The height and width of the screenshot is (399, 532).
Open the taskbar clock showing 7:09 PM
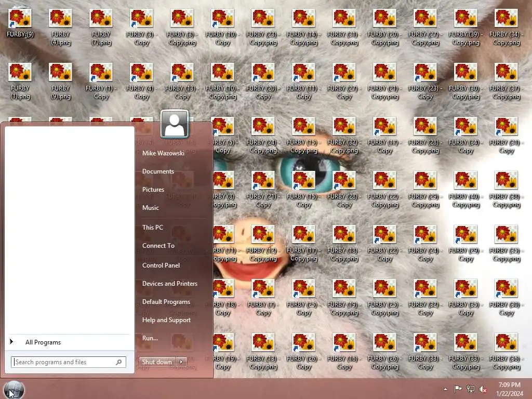(x=509, y=389)
